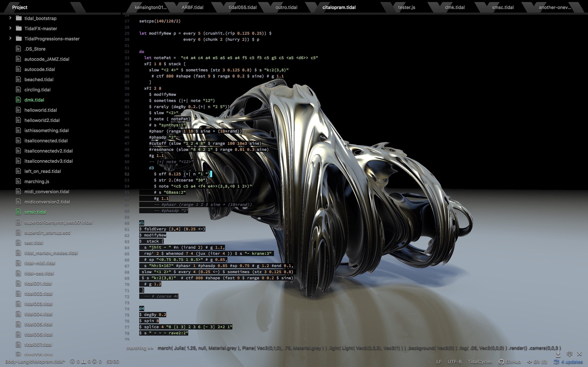Select marching.js file in sidebar
588x367 pixels.
(x=37, y=181)
